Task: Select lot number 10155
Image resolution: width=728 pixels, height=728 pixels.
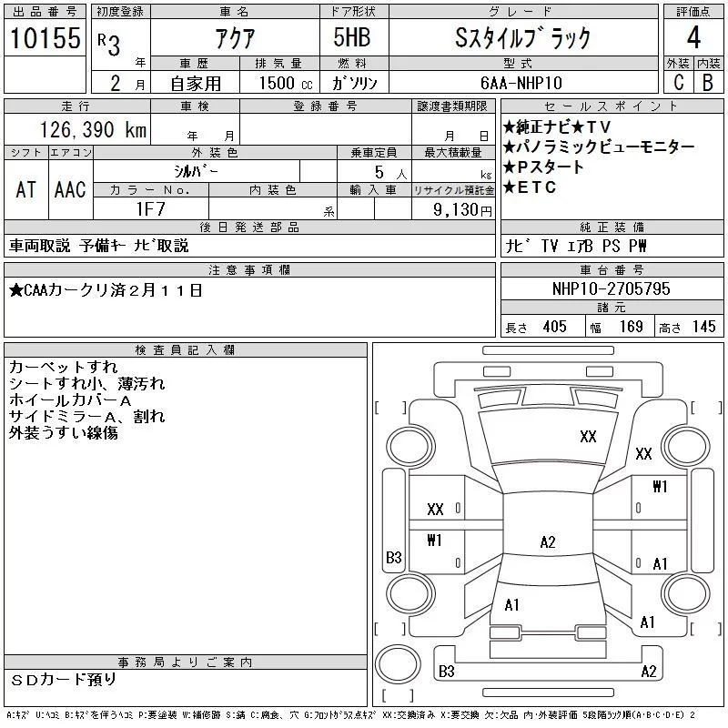Action: (45, 37)
